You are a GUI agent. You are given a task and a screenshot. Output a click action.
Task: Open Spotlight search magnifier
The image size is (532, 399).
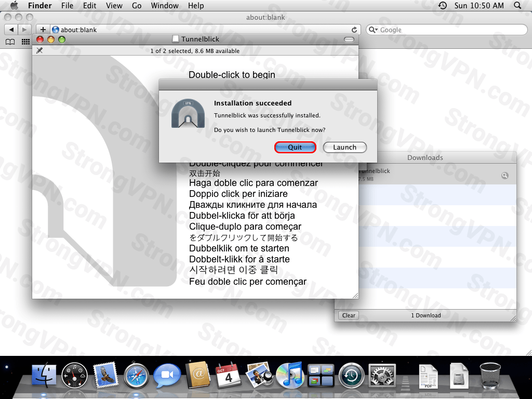[517, 5]
